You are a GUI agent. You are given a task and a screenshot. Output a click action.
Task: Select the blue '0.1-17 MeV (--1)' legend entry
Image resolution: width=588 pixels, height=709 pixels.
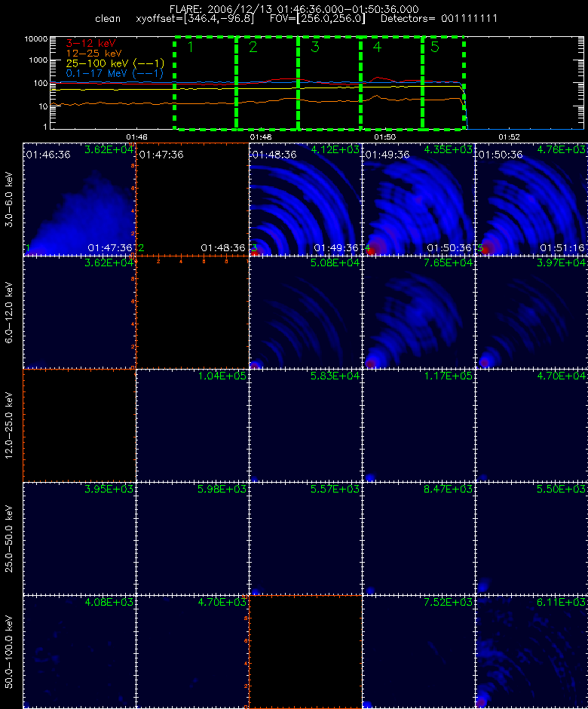115,73
